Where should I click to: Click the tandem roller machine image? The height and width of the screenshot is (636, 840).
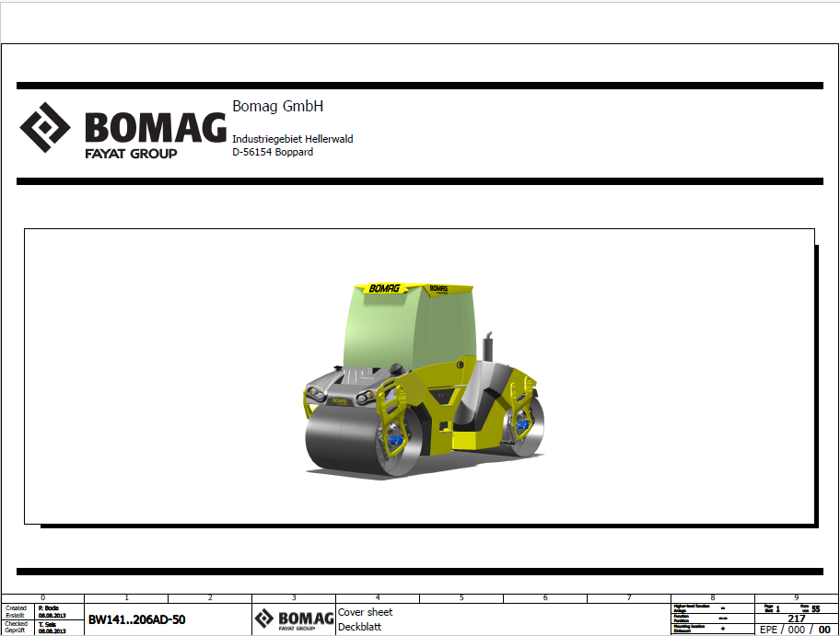(424, 379)
